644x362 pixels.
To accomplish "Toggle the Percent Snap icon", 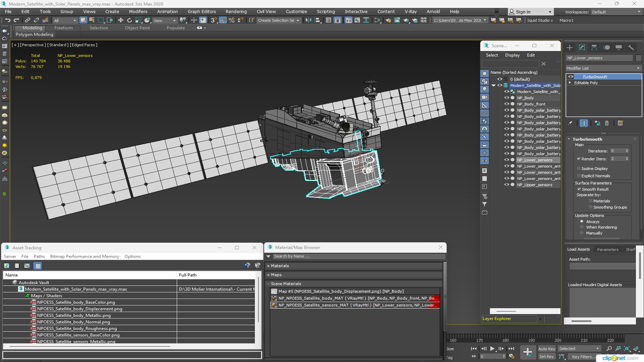I will (231, 20).
